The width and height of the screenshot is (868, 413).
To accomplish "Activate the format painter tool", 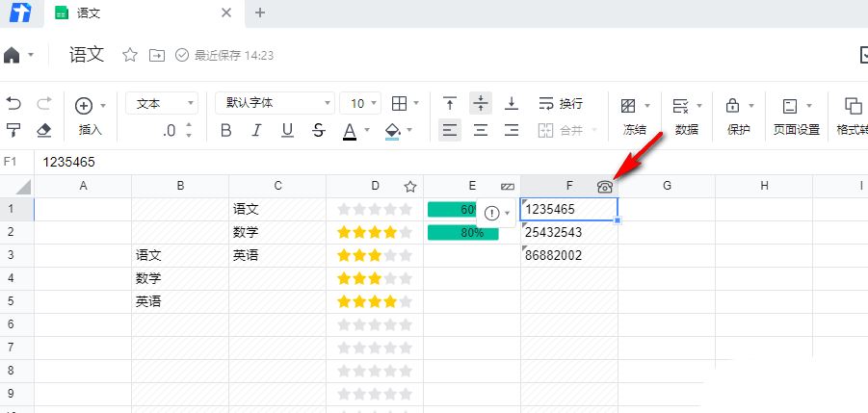I will click(x=13, y=130).
